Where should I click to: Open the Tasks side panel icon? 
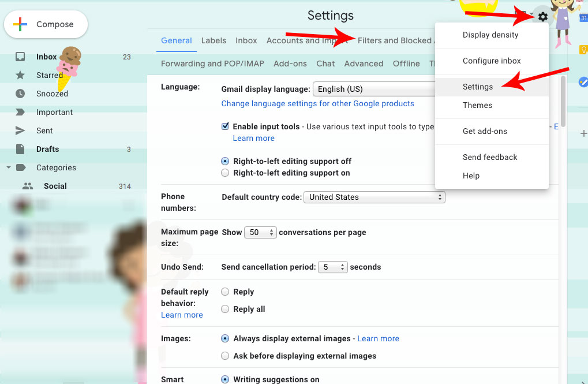(x=583, y=82)
